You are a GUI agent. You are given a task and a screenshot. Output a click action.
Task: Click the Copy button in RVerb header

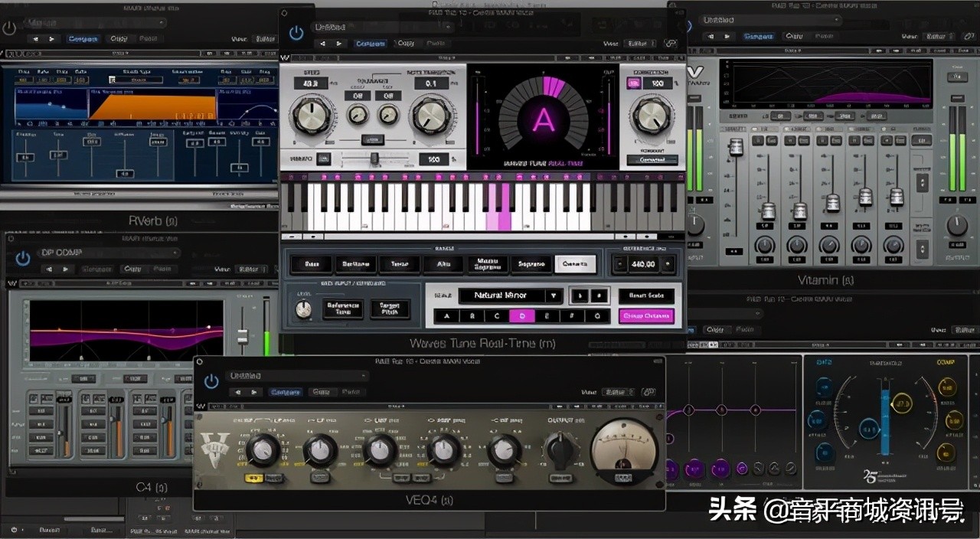click(119, 38)
